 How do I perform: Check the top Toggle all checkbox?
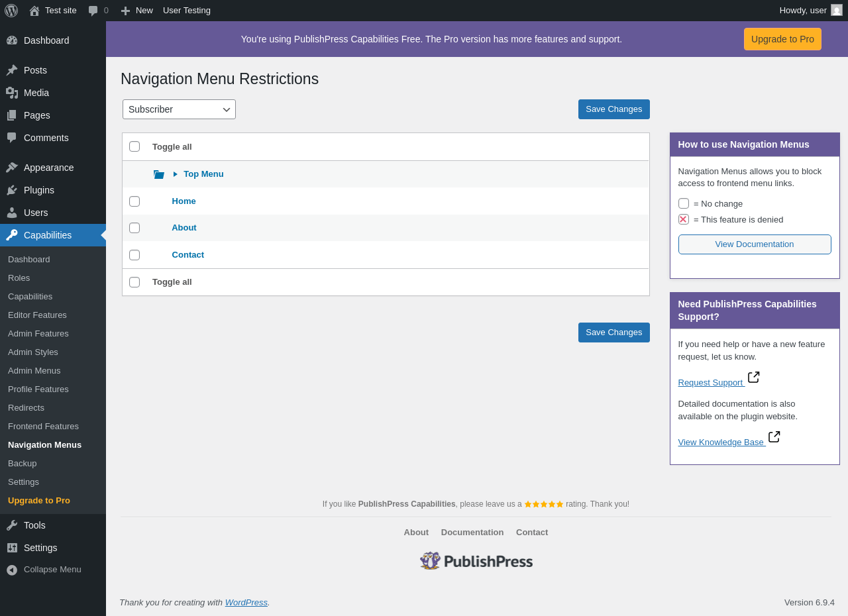(134, 146)
